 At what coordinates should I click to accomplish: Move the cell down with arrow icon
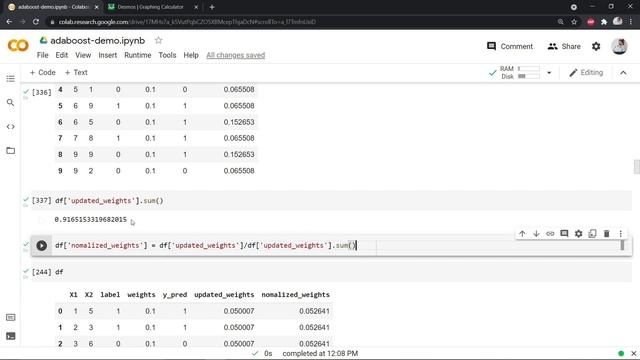coord(536,233)
